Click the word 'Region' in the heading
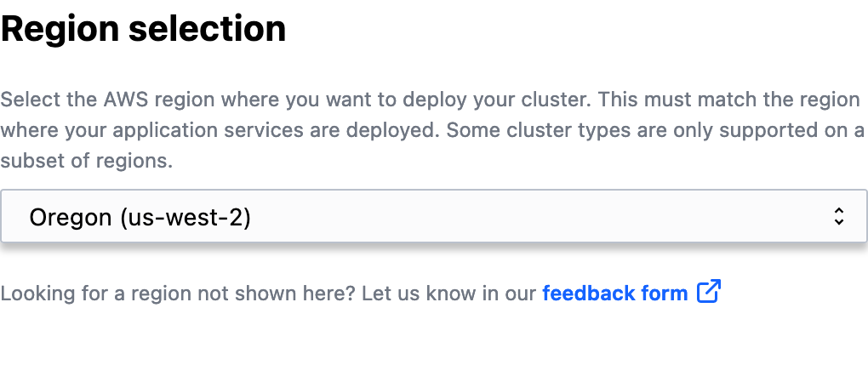The width and height of the screenshot is (868, 382). point(60,30)
